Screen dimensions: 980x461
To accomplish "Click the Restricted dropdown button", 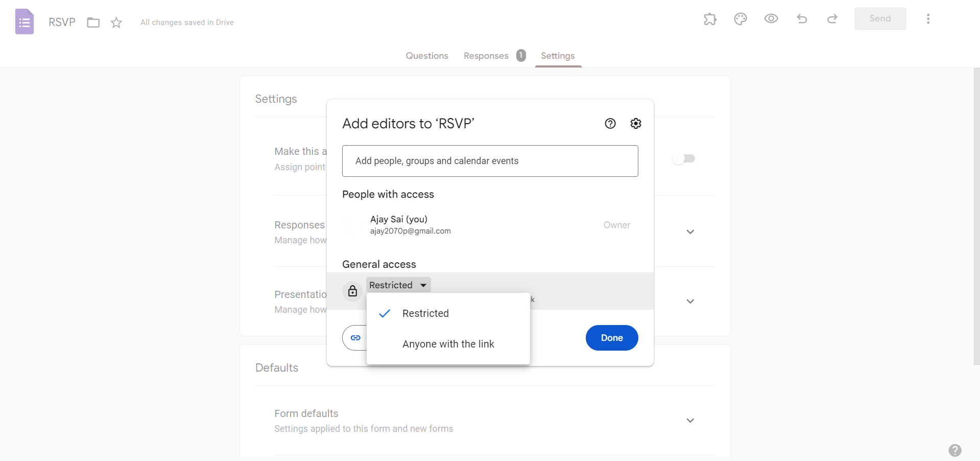I will [398, 285].
